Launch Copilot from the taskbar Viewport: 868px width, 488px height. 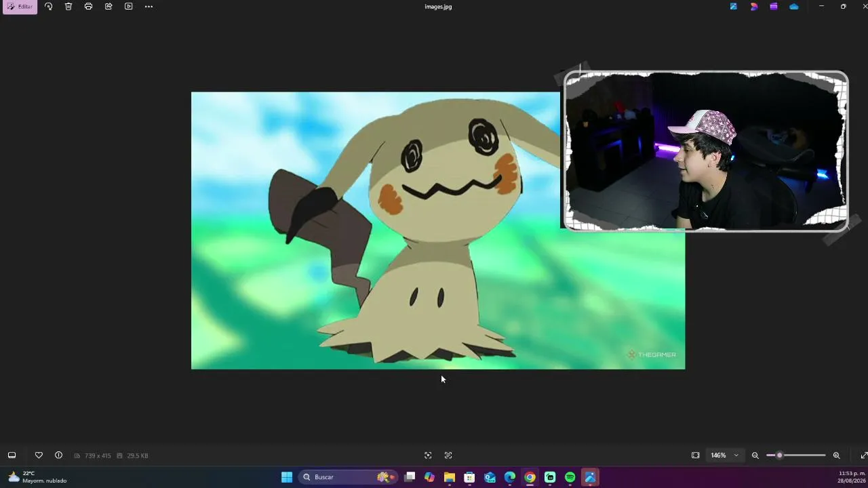click(429, 477)
